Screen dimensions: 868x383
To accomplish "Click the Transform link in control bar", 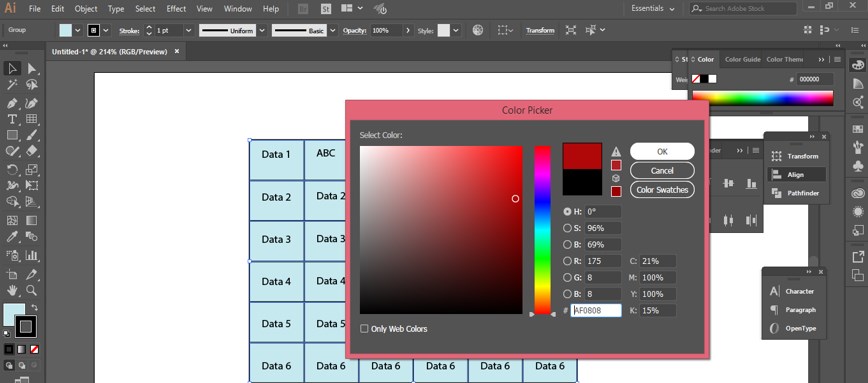I will coord(540,30).
